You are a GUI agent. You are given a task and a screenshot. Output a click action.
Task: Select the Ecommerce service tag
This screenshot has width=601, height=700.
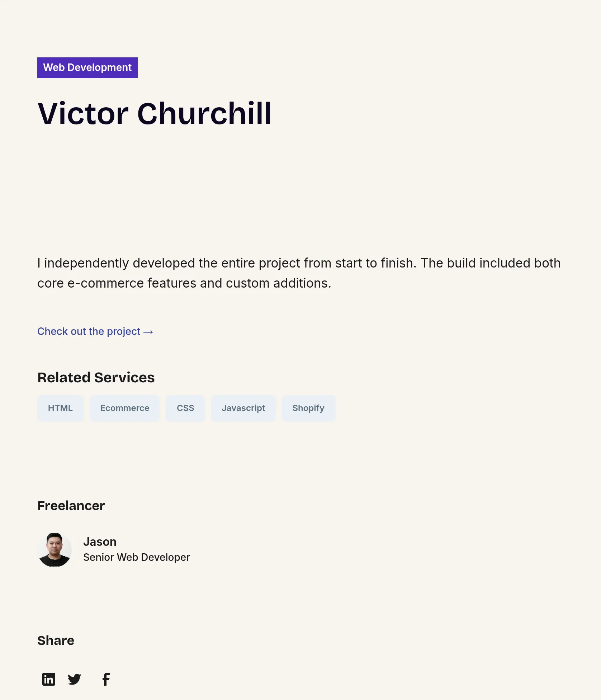pos(125,408)
